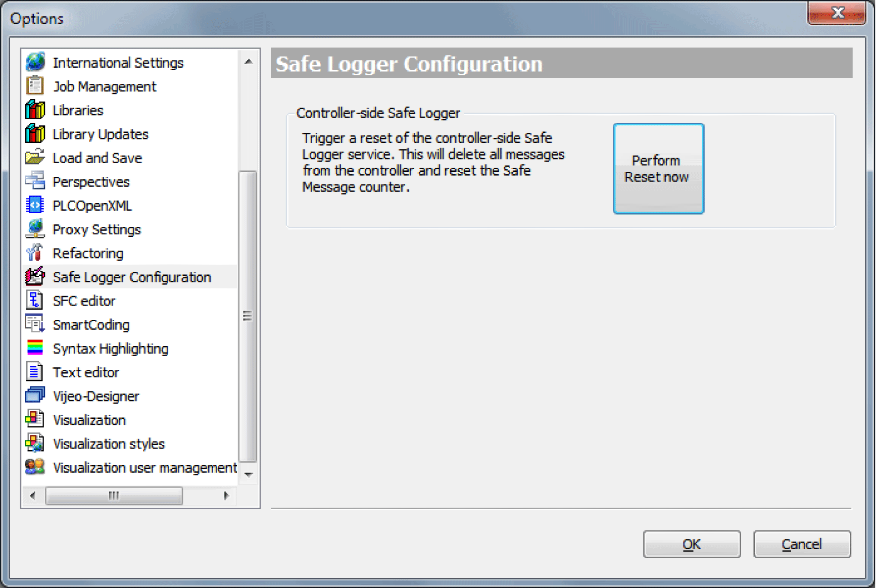Click the Libraries books icon
Image resolution: width=876 pixels, height=588 pixels.
34,110
